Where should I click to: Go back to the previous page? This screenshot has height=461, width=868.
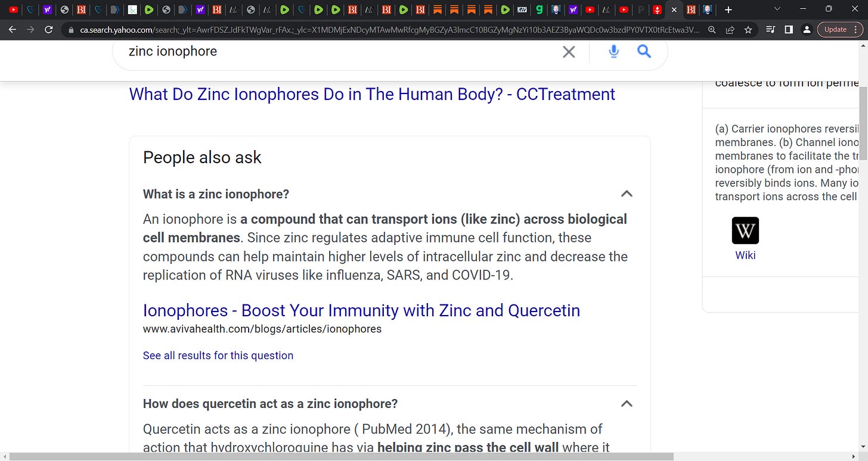pyautogui.click(x=13, y=29)
